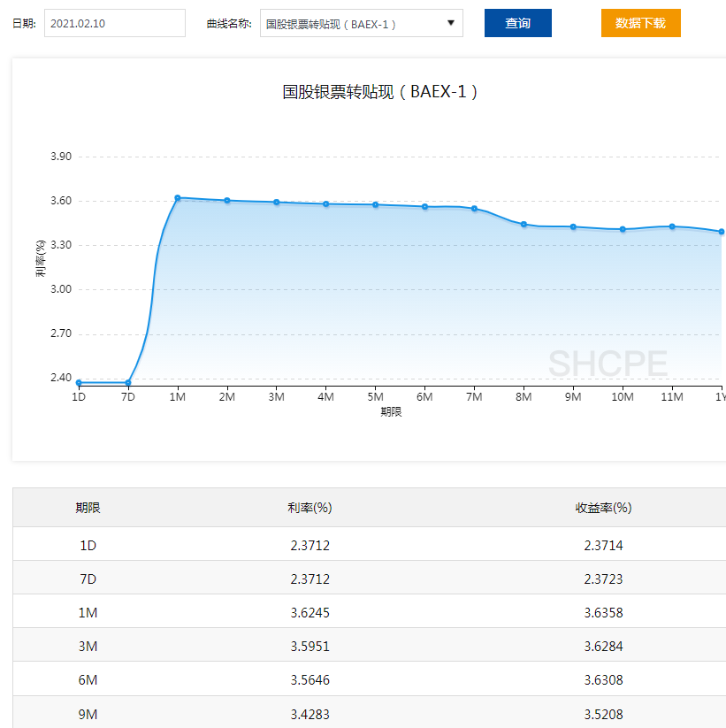Click the yield value 3.6358

[603, 613]
